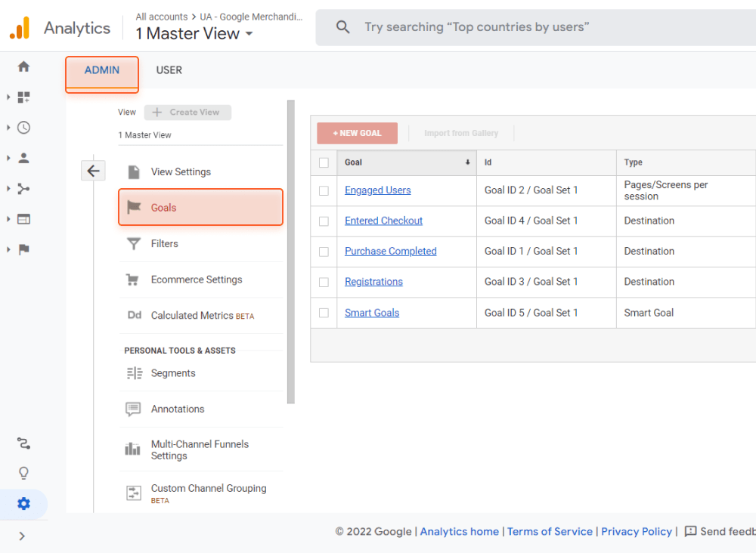Click the search magnifier icon
The width and height of the screenshot is (756, 553).
pyautogui.click(x=342, y=27)
